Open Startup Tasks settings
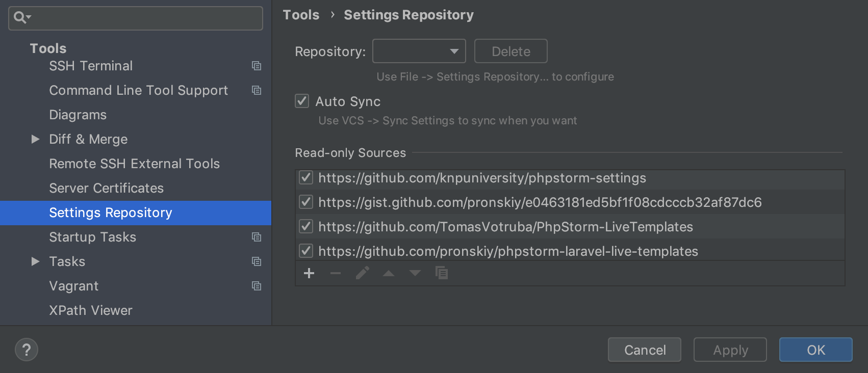Image resolution: width=868 pixels, height=373 pixels. pos(92,237)
